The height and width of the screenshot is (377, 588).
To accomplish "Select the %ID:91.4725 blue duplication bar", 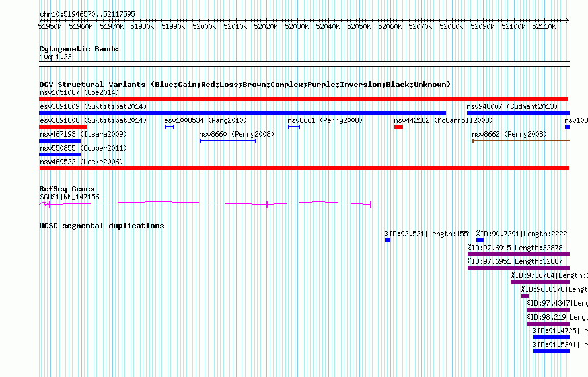I will coord(551,337).
